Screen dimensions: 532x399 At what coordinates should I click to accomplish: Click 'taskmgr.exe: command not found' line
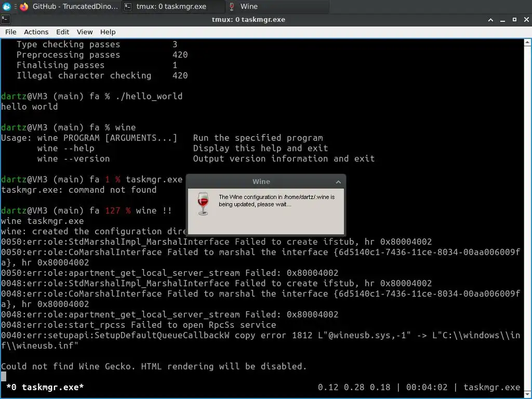pyautogui.click(x=79, y=190)
